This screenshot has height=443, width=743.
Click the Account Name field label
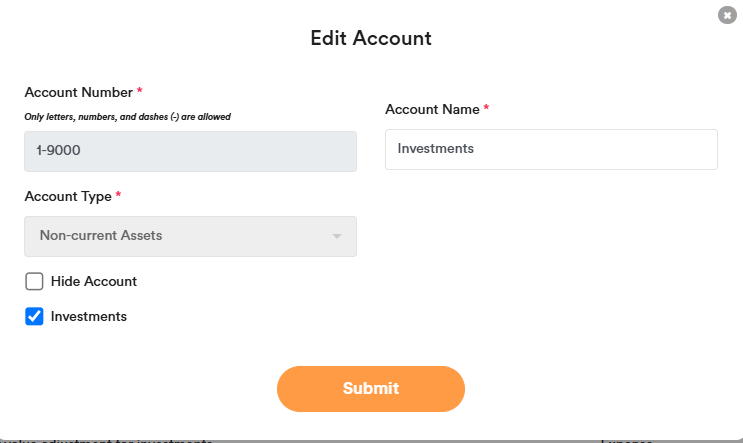(x=431, y=108)
